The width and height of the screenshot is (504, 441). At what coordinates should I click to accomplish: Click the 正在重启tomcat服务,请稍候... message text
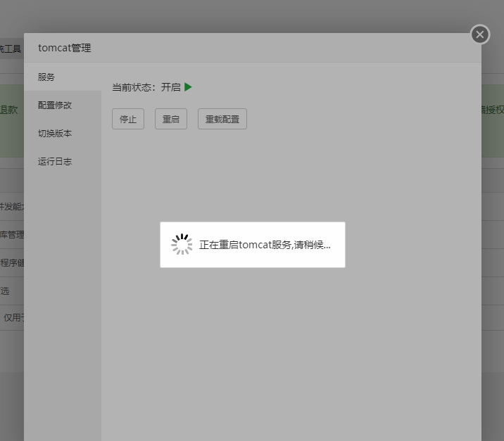point(265,245)
